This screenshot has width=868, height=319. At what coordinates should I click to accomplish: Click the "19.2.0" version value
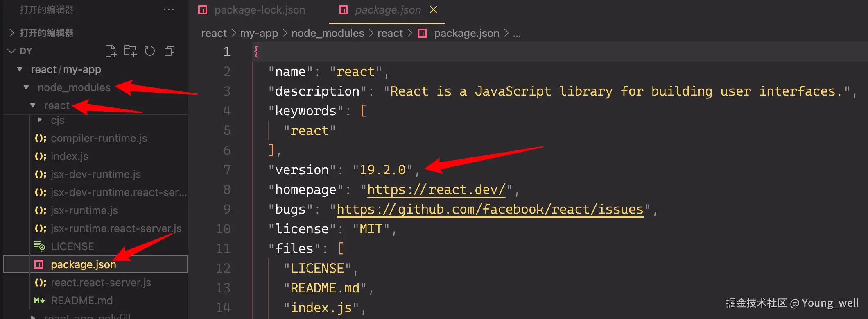coord(382,170)
